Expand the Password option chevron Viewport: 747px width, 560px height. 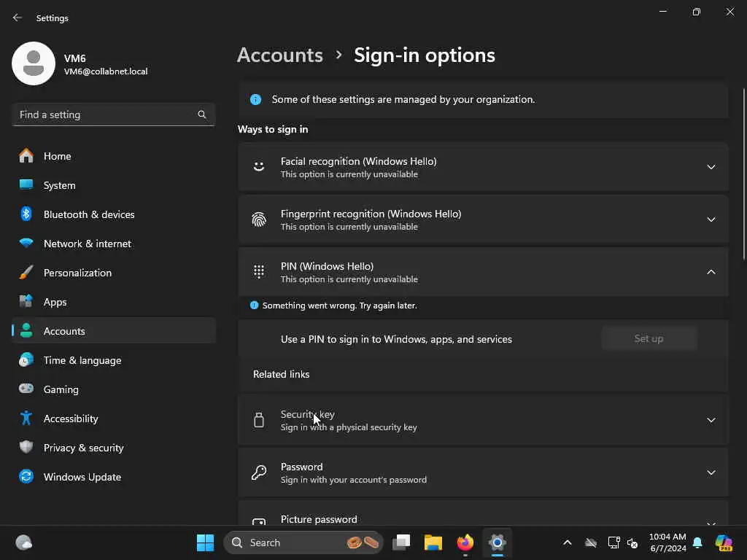711,472
